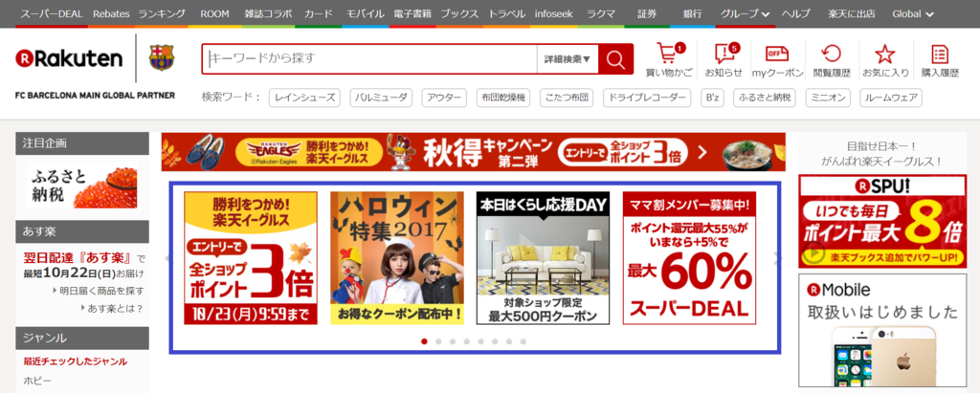980x393 pixels.
Task: Open 電子書籍 in top navigation
Action: coord(412,13)
